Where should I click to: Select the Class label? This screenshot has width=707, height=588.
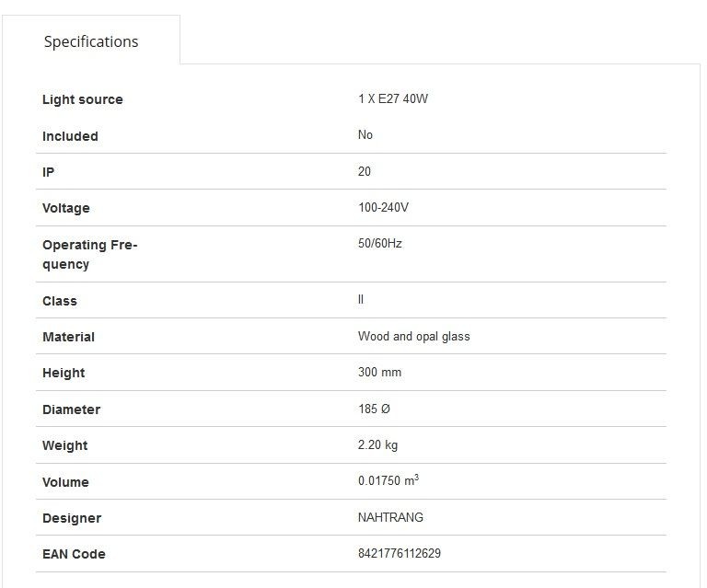coord(60,301)
